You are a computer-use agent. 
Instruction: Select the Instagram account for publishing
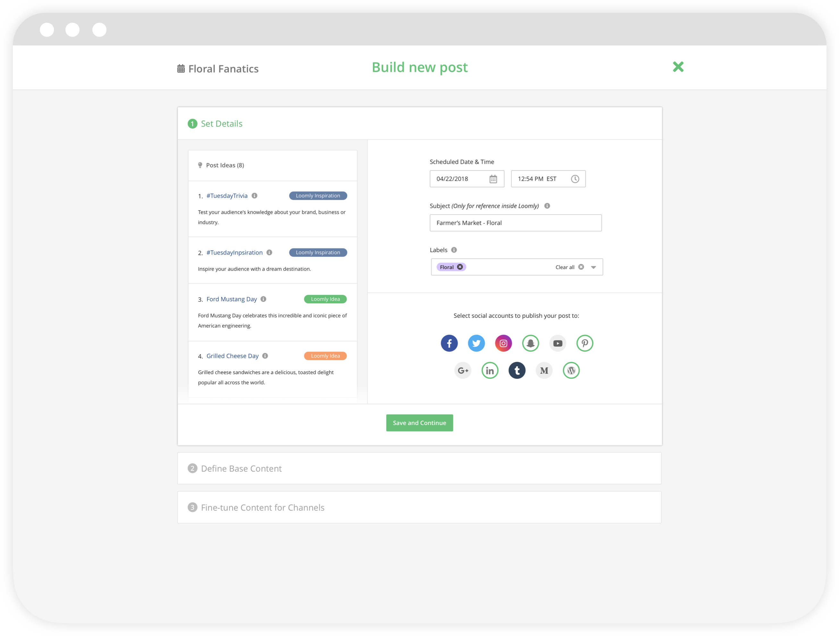point(504,343)
